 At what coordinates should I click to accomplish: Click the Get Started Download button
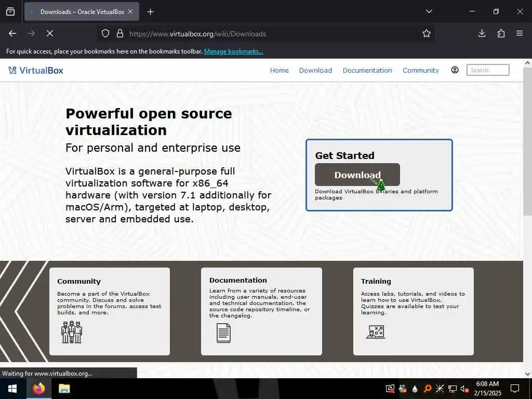click(357, 175)
